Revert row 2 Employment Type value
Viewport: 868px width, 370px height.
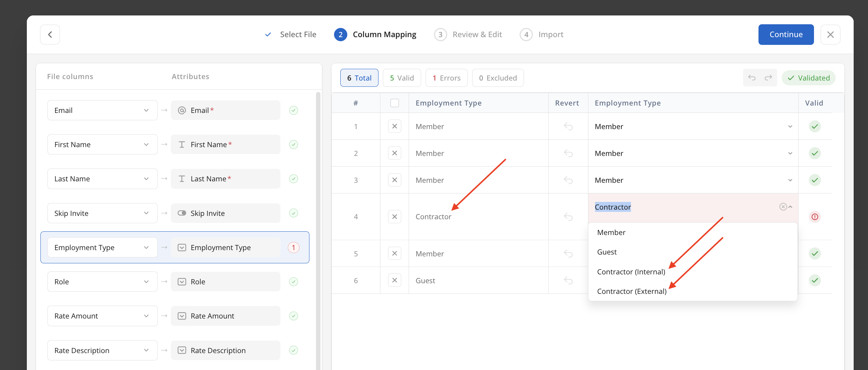pos(568,153)
